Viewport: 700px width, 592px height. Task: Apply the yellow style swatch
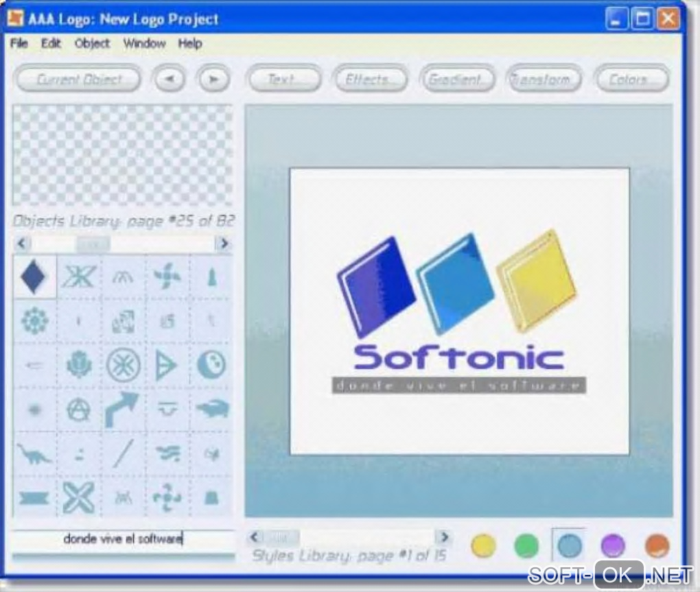point(483,545)
